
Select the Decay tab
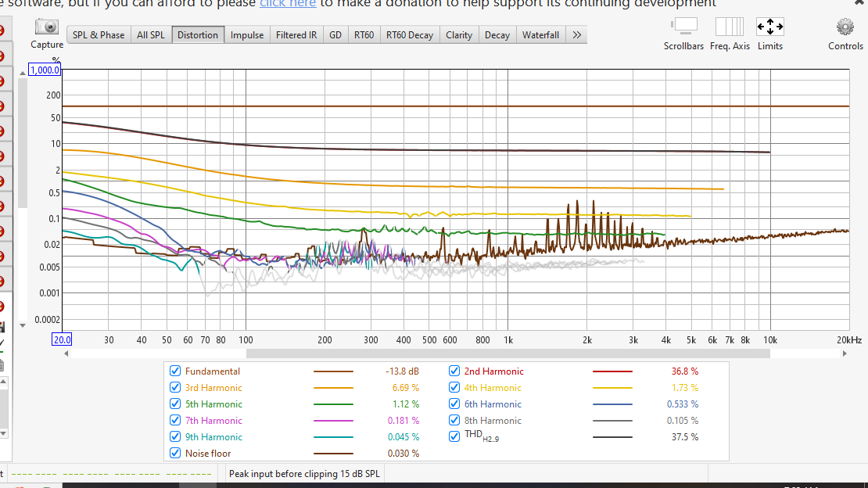[x=497, y=35]
